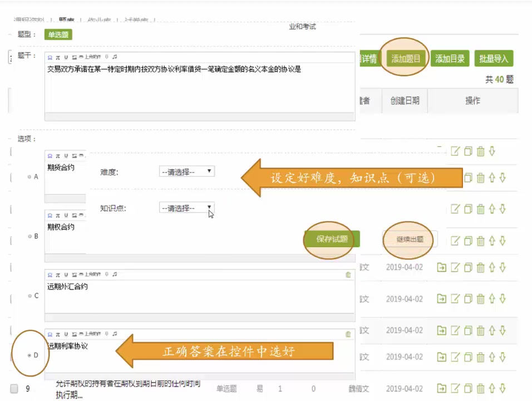
Task: Expand the question type selector showing 单选题
Action: click(x=58, y=34)
